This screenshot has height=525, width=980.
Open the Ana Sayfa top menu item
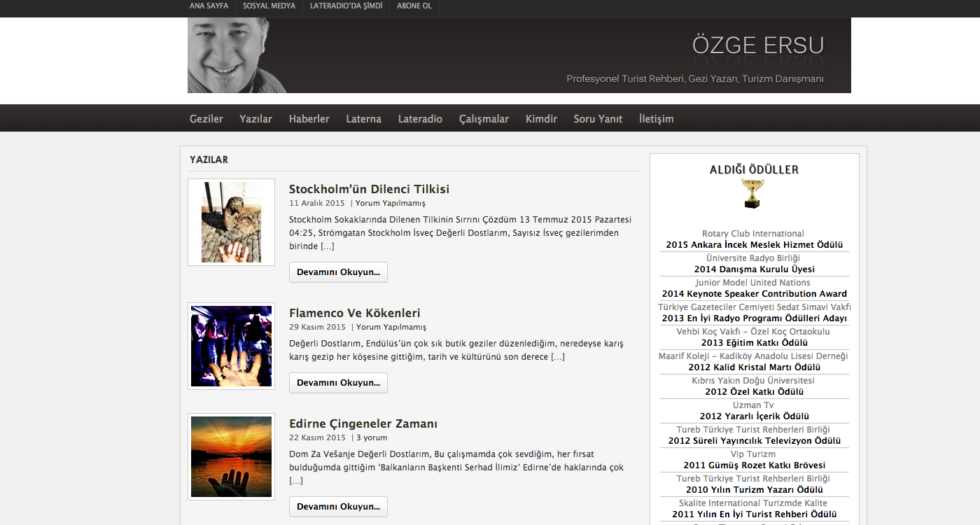pyautogui.click(x=209, y=6)
